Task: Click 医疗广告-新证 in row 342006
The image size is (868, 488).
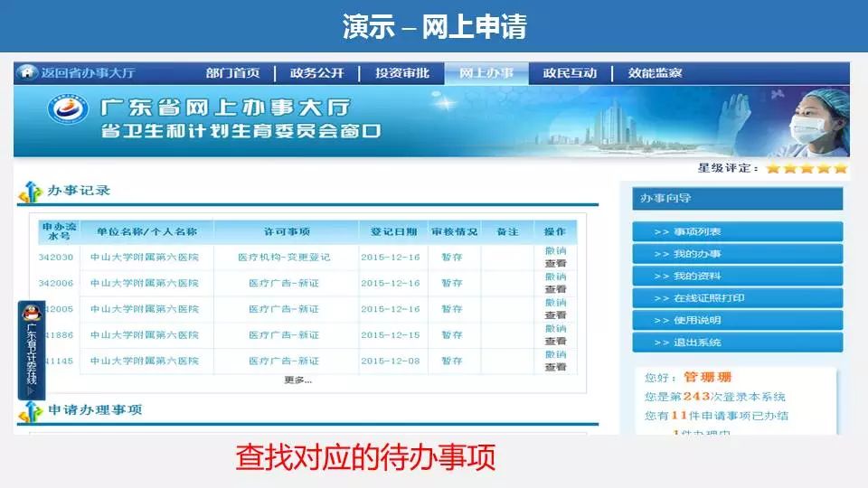Action: [284, 283]
